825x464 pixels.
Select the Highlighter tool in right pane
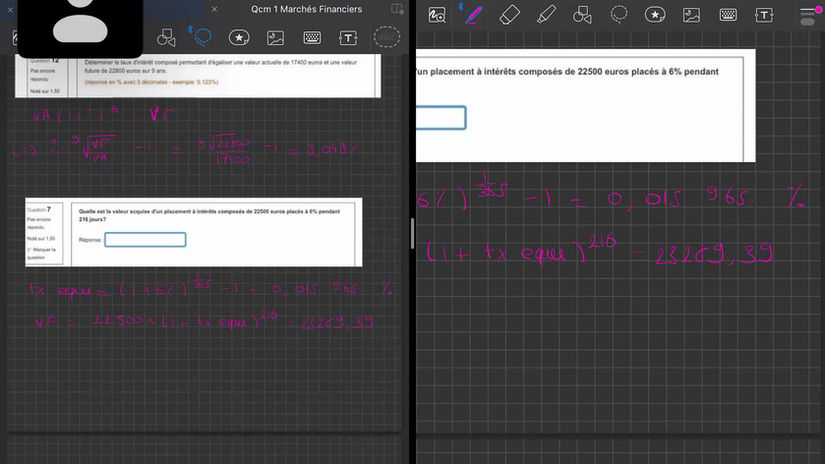coord(546,15)
